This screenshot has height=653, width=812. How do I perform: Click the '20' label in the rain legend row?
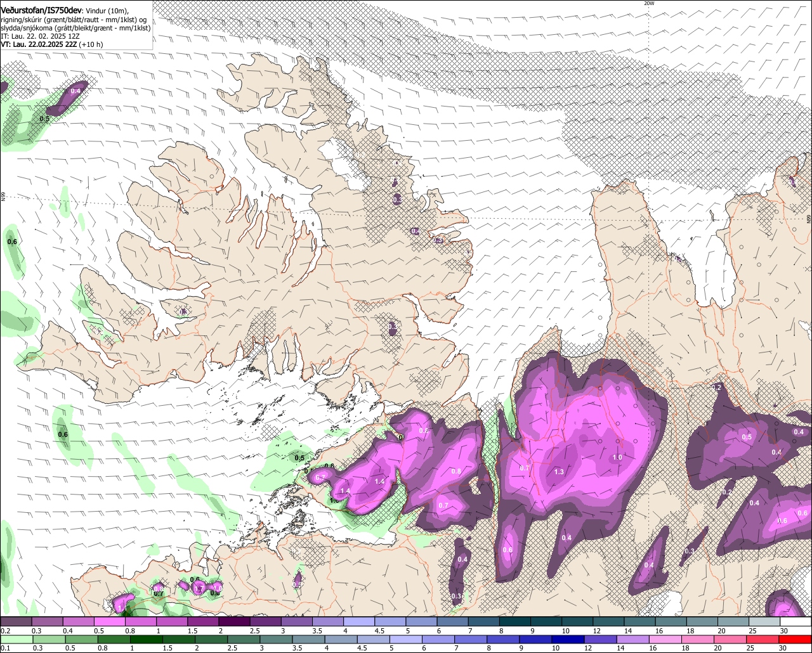tap(717, 649)
